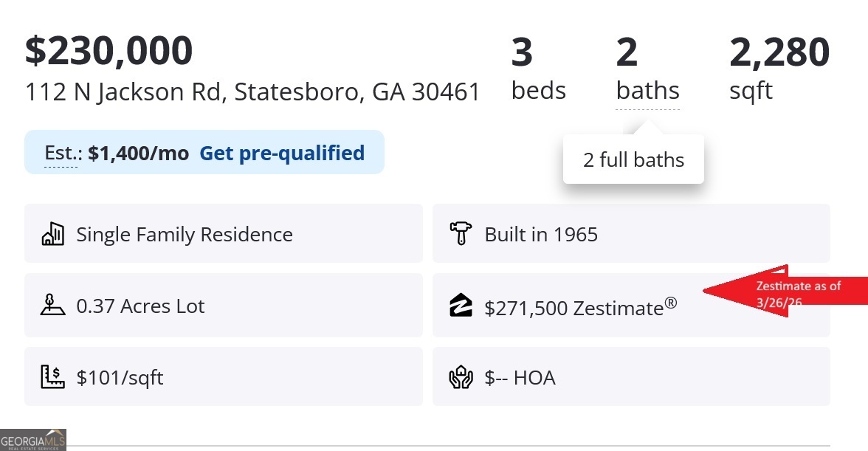This screenshot has height=451, width=868.
Task: Click the Single Family Residence card
Action: coord(223,234)
